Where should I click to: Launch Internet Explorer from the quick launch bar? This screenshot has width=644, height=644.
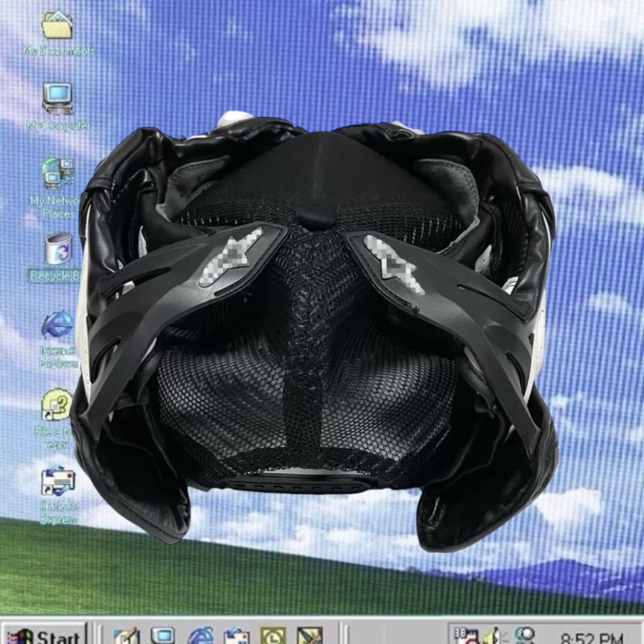point(200,635)
